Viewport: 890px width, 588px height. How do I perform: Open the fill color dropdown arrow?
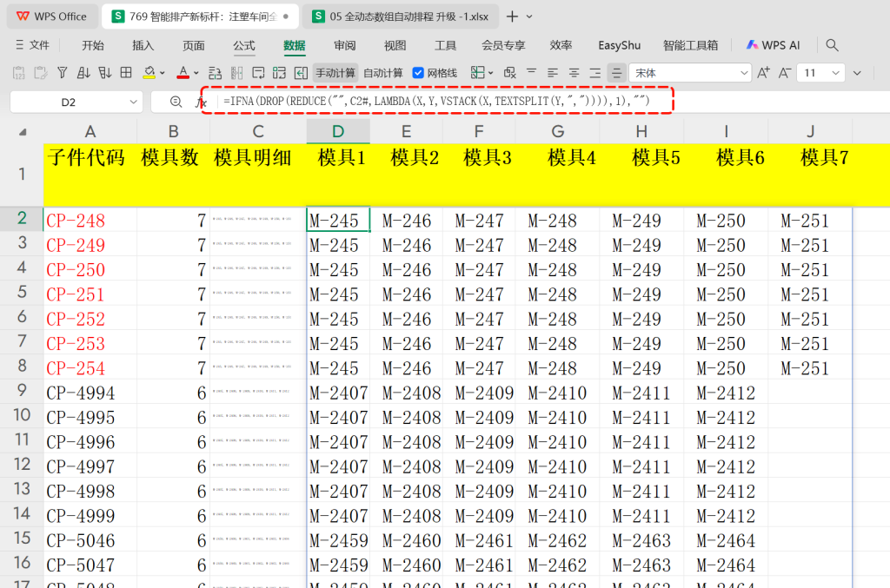(x=163, y=73)
